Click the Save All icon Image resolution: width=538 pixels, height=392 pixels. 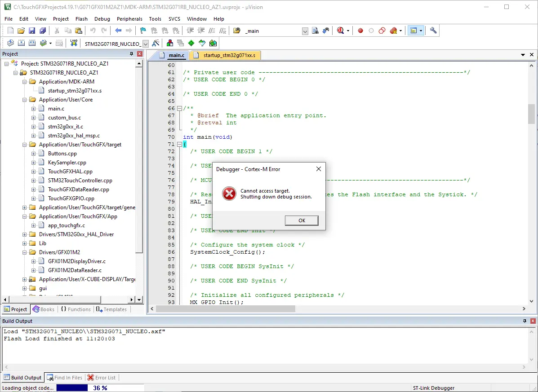tap(42, 31)
